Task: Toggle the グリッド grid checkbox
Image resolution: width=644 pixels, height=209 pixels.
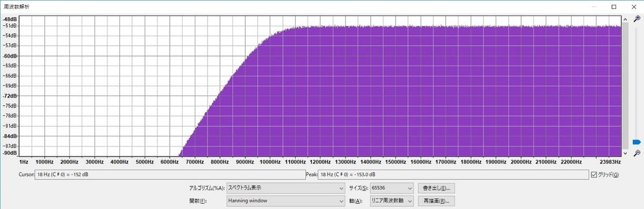Action: pos(594,175)
